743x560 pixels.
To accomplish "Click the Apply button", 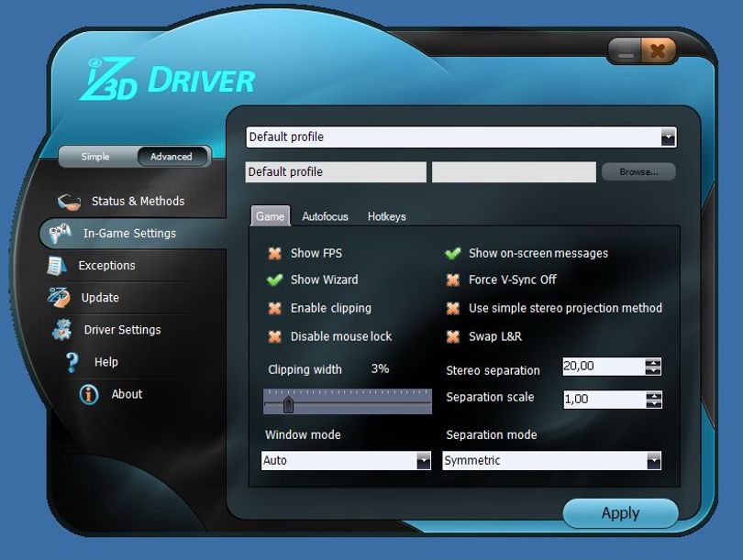I will click(x=620, y=513).
